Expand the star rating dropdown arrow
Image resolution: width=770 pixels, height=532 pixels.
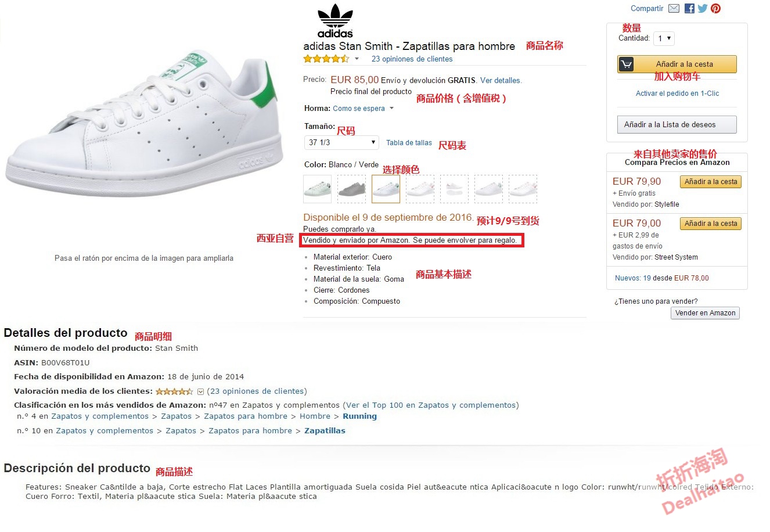[357, 59]
